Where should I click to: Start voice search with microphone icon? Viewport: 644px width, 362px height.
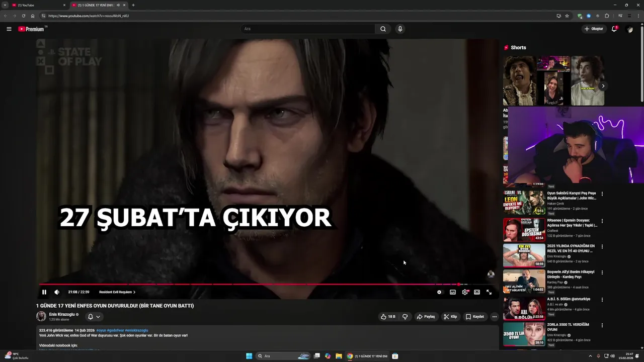pyautogui.click(x=400, y=29)
